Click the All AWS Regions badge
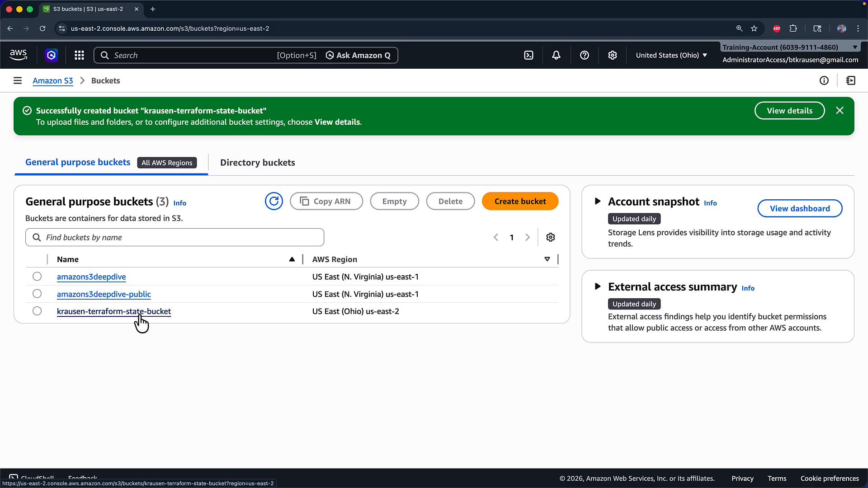Image resolution: width=868 pixels, height=488 pixels. coord(167,163)
